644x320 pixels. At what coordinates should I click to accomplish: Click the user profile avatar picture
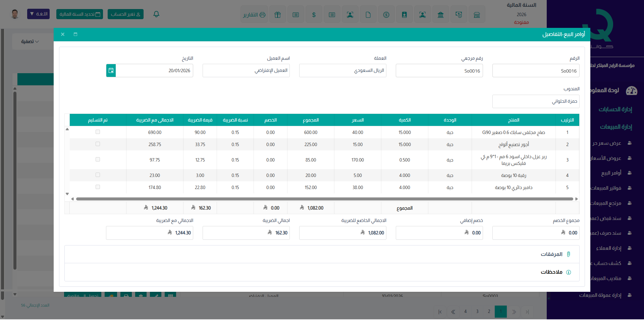15,14
